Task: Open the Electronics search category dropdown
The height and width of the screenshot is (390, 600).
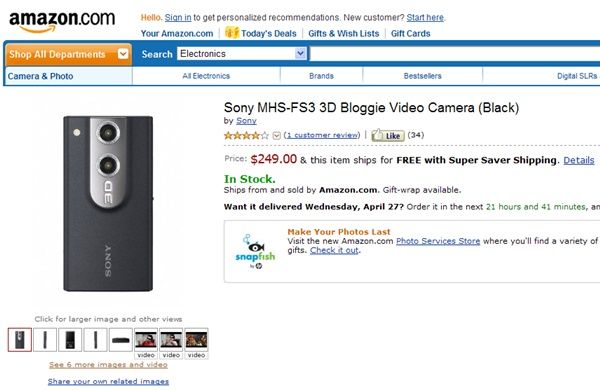Action: (242, 54)
